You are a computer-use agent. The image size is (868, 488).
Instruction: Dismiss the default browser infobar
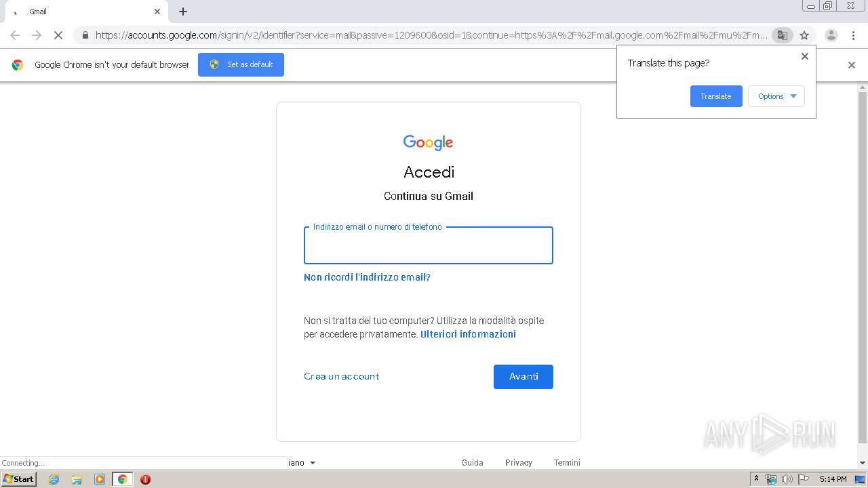[852, 65]
